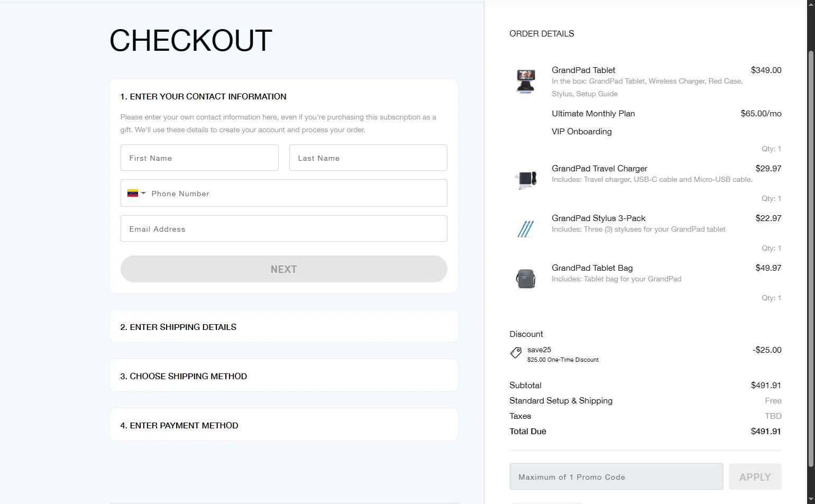Click the $25.00 One-Time Discount note
Image resolution: width=815 pixels, height=504 pixels.
pos(563,360)
